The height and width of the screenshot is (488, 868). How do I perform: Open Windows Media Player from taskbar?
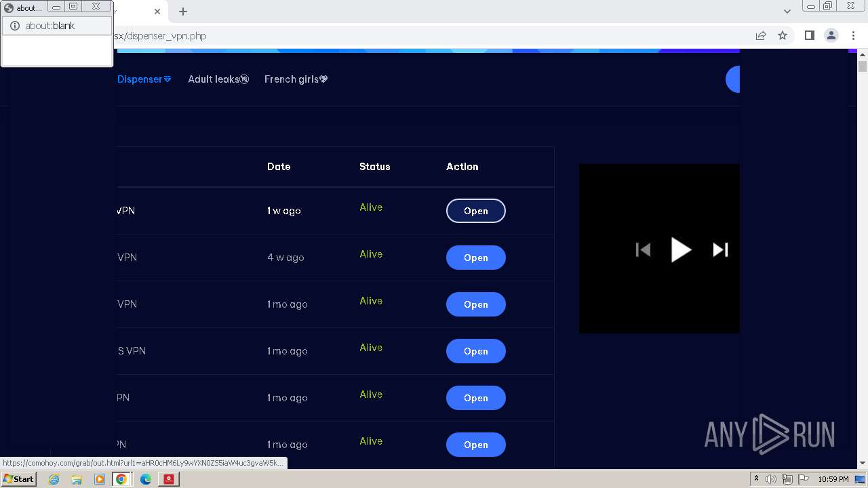(x=99, y=479)
